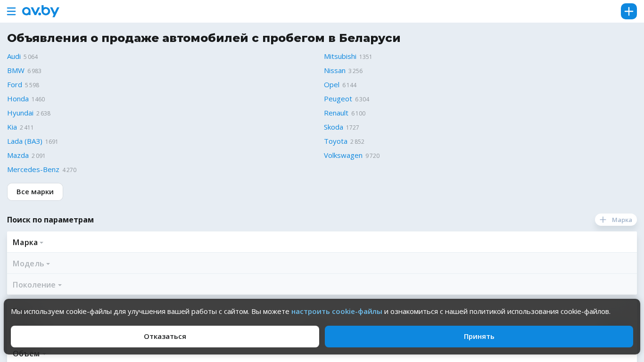Open the hamburger menu icon
The image size is (644, 362).
[11, 11]
